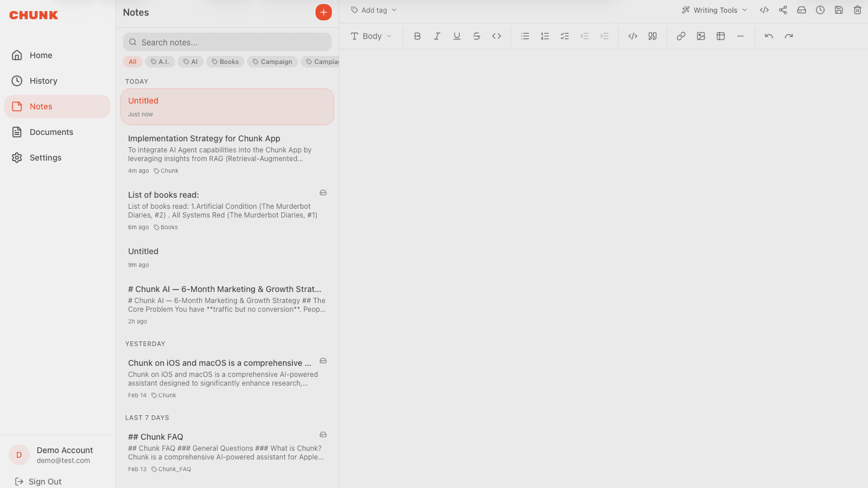Apply strikethrough formatting

point(476,36)
